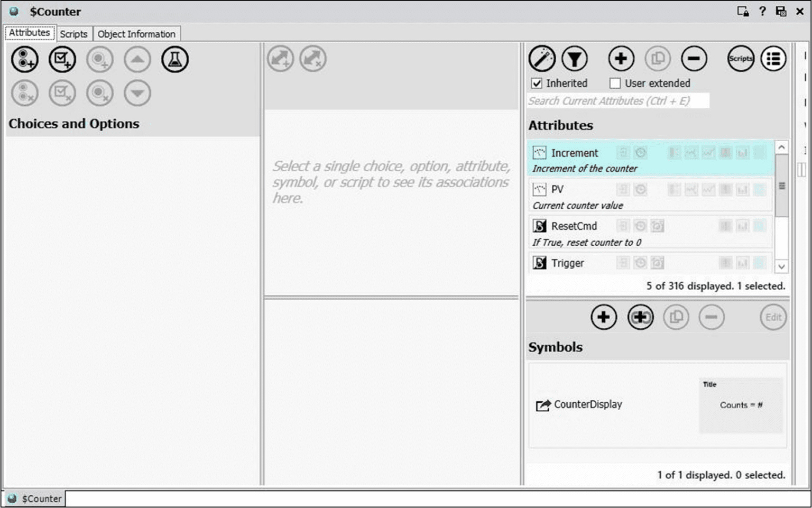Viewport: 812px width, 508px height.
Task: Enable the User extended checkbox
Action: (x=615, y=83)
